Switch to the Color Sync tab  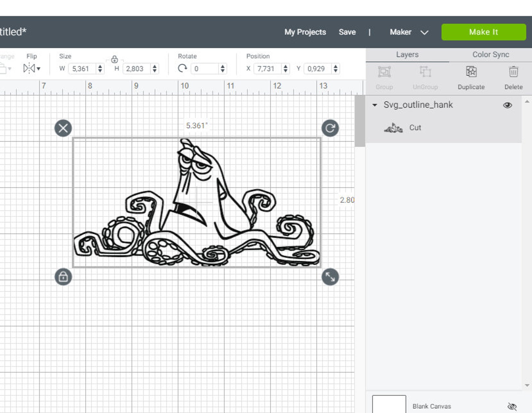tap(490, 55)
